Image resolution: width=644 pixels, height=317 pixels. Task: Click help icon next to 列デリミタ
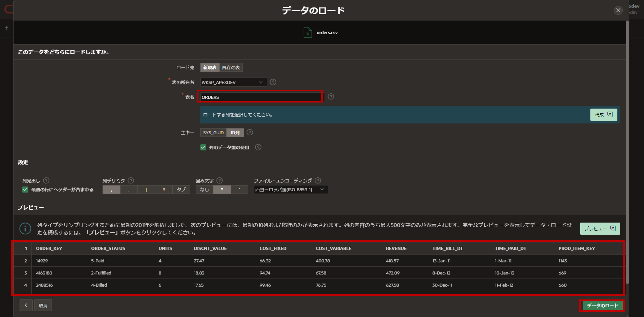(x=131, y=180)
